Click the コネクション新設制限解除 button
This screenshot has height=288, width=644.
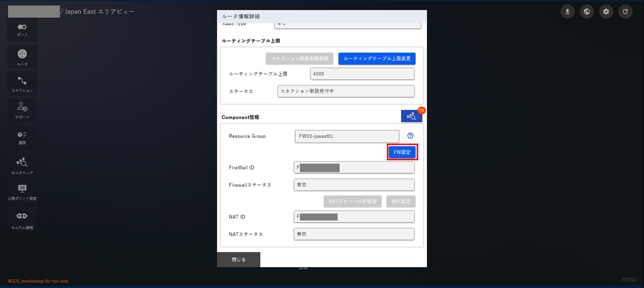(x=299, y=58)
